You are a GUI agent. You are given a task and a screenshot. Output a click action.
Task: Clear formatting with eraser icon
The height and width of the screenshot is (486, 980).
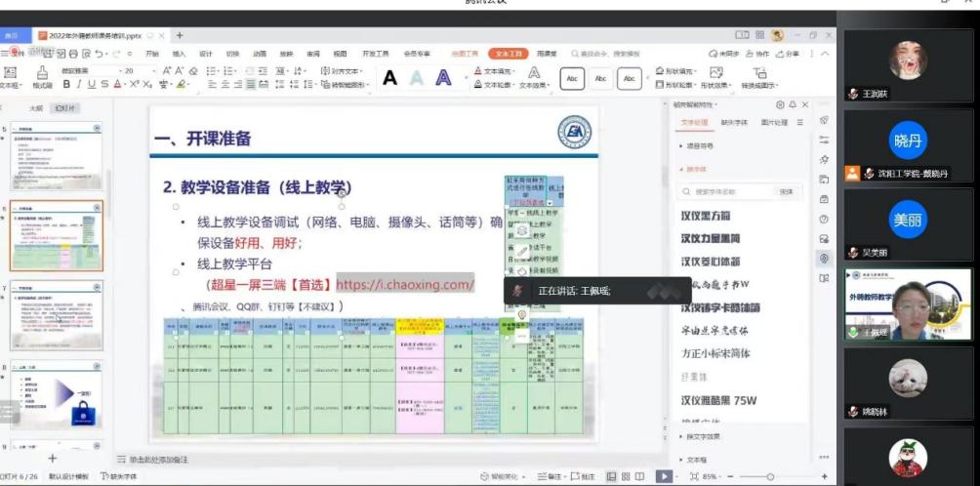point(193,70)
